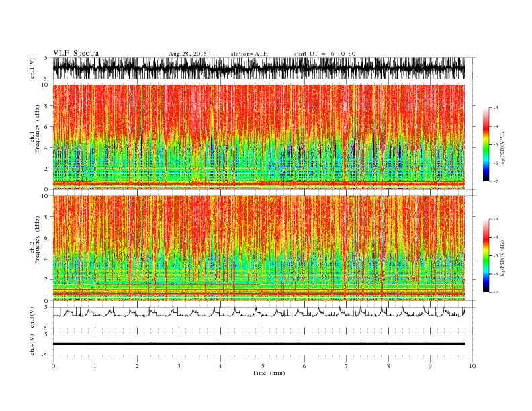Click the "6" kHz tick on ch.1 spectrogram axis

point(46,127)
